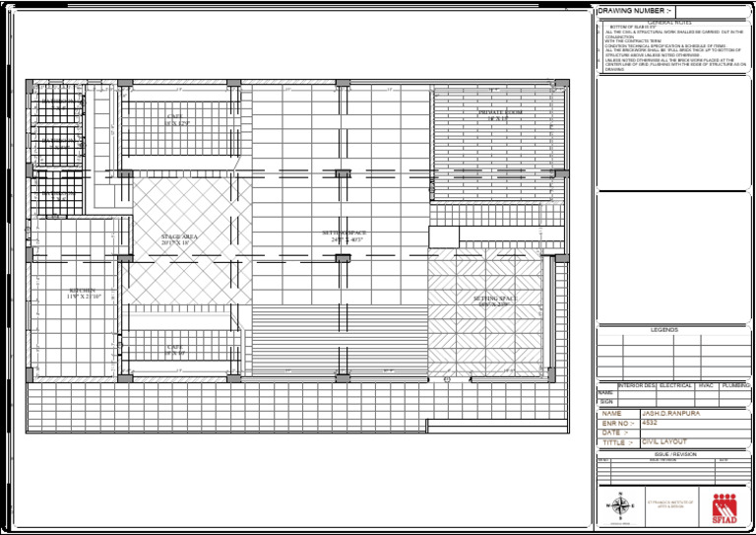Click the 'TITTLE :-' label

[617, 442]
